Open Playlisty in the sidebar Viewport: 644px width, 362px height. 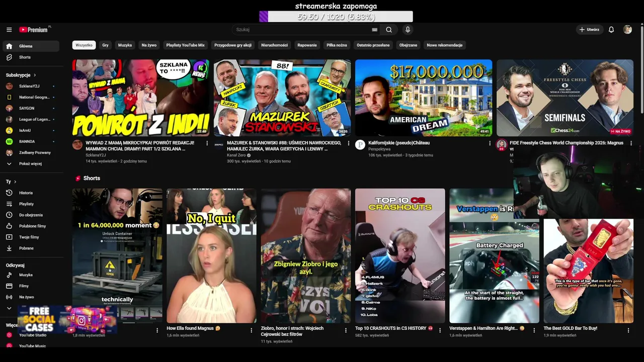(31, 204)
